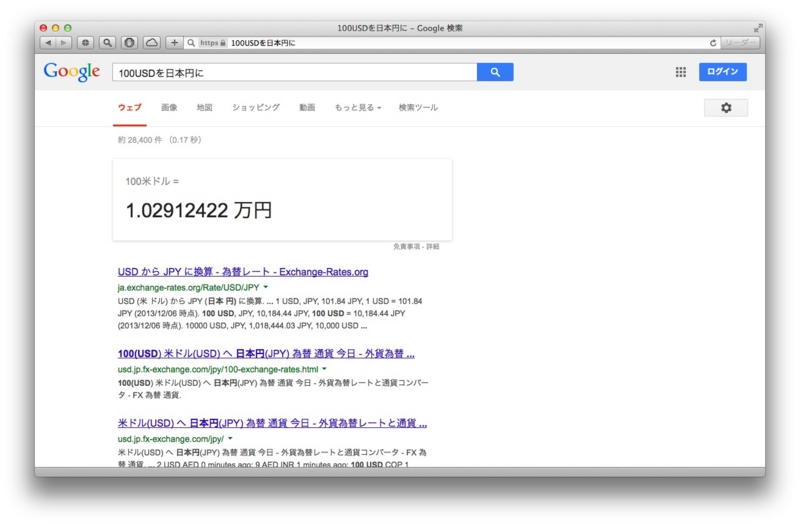Switch to the 画像 tab
Screen dimensions: 800x525
click(x=169, y=108)
